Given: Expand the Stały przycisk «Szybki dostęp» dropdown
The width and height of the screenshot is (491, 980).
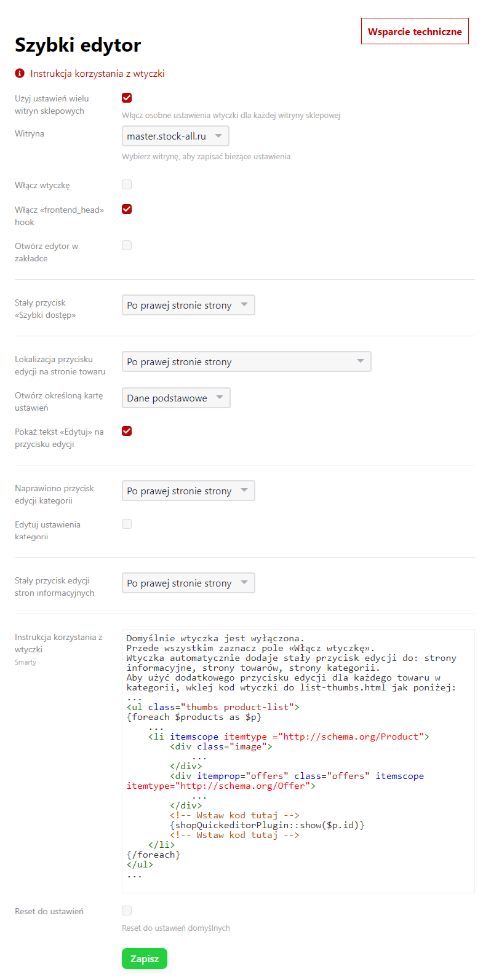Looking at the screenshot, I should (x=188, y=305).
